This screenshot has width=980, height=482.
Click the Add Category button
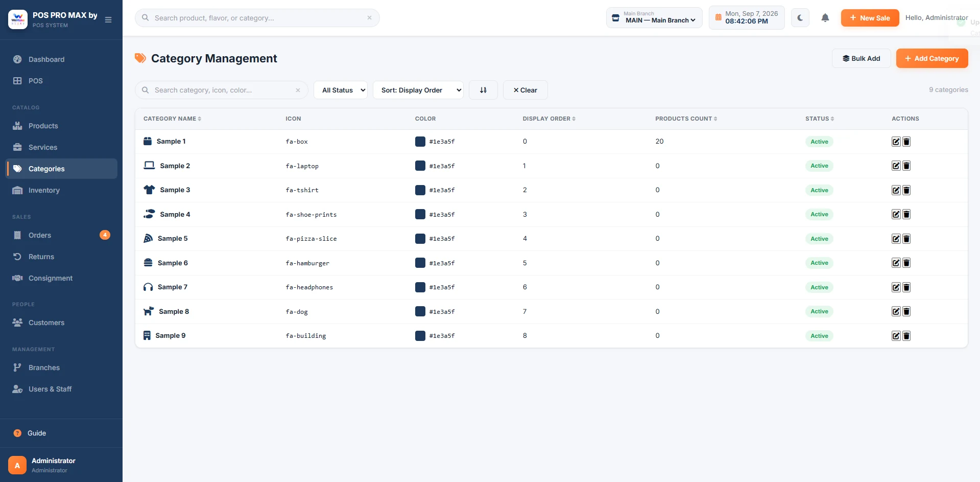[x=932, y=58]
